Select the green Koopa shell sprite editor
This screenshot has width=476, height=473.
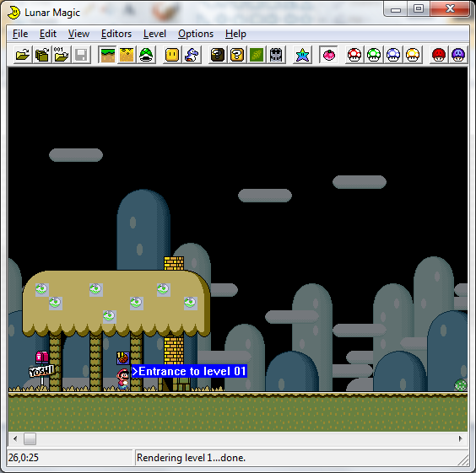pyautogui.click(x=146, y=55)
